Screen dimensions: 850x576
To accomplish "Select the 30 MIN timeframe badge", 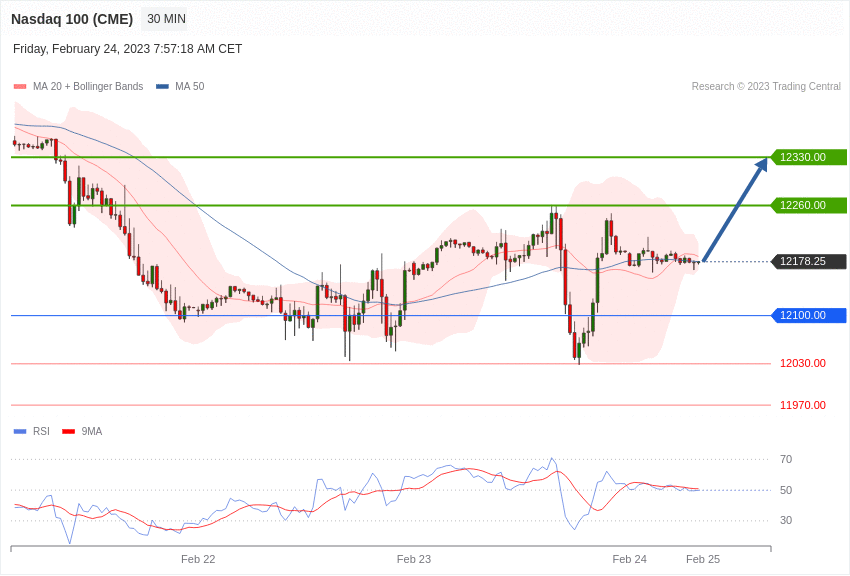I will tap(166, 19).
